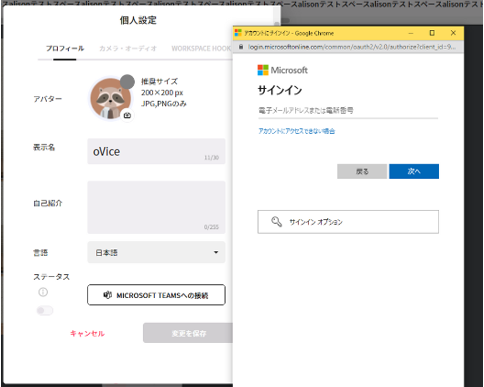Click the lock icon in address bar
Image resolution: width=484 pixels, height=387 pixels.
point(241,47)
